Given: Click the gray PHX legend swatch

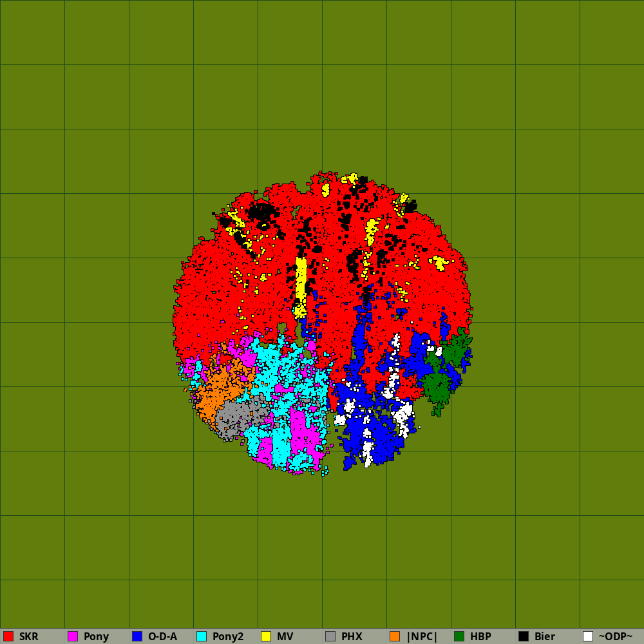Looking at the screenshot, I should coord(330,636).
